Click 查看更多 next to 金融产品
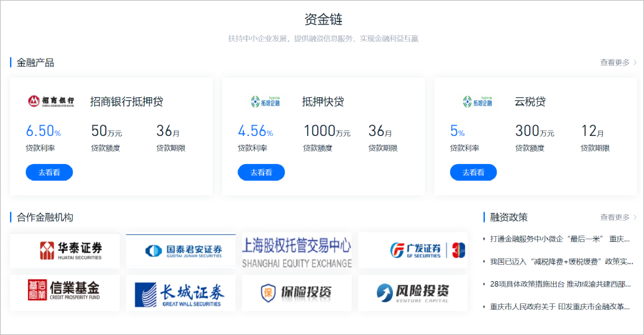Viewport: 644px width, 335px height. (x=614, y=63)
